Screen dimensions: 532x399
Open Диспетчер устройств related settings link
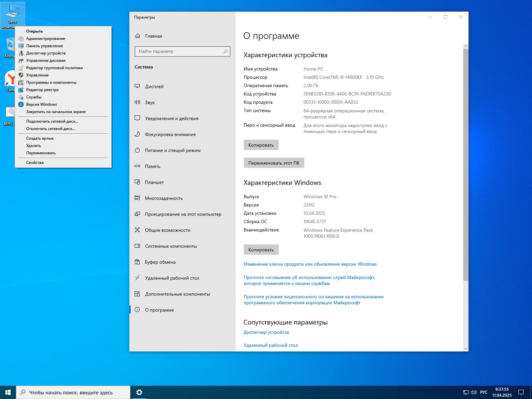click(266, 332)
